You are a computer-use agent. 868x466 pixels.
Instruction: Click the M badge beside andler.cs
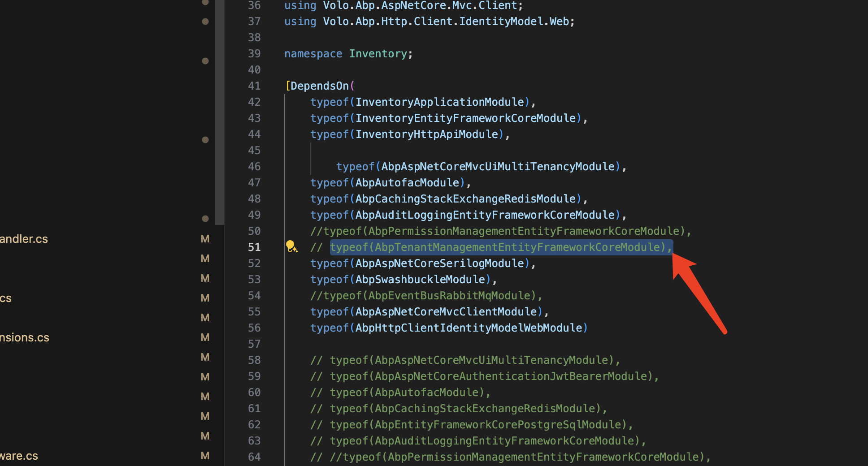205,239
